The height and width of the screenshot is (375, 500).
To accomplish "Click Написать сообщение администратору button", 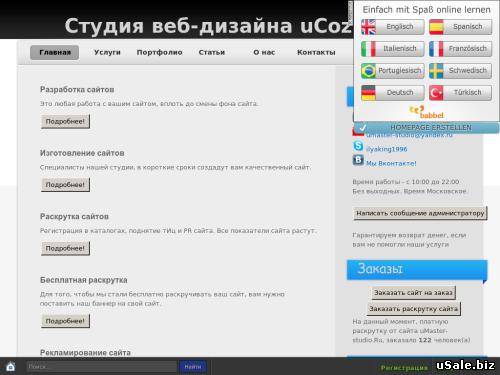I will tap(420, 213).
